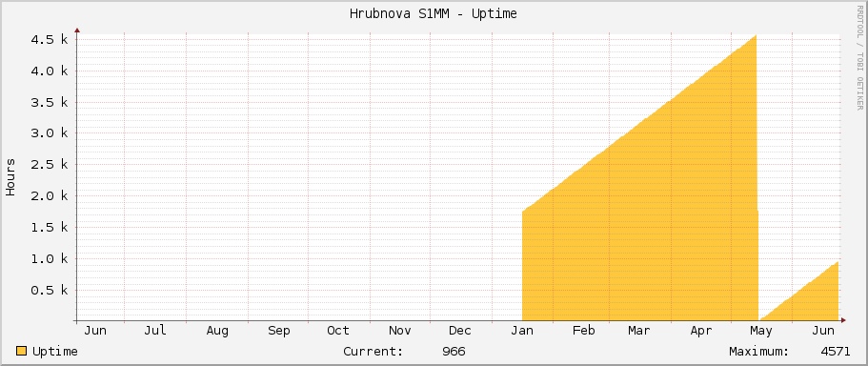The image size is (868, 366).
Task: Click the 'Apr' month label
Action: 701,331
